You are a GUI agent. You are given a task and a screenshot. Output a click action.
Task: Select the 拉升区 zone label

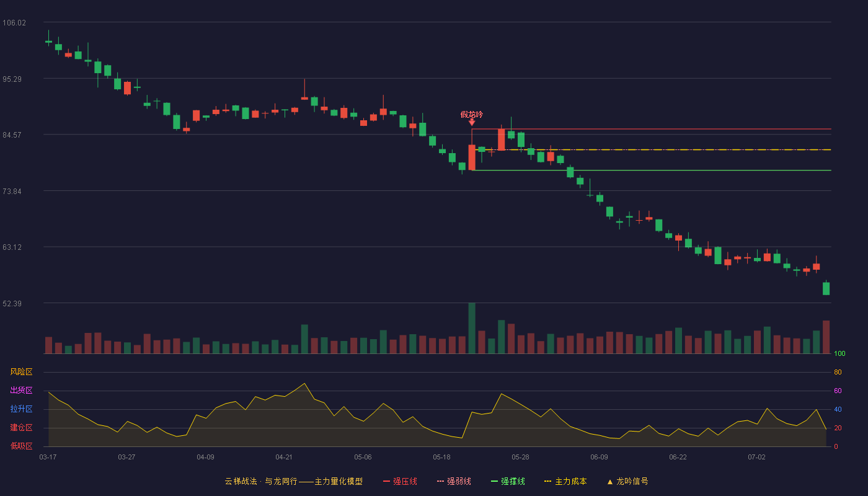(22, 409)
